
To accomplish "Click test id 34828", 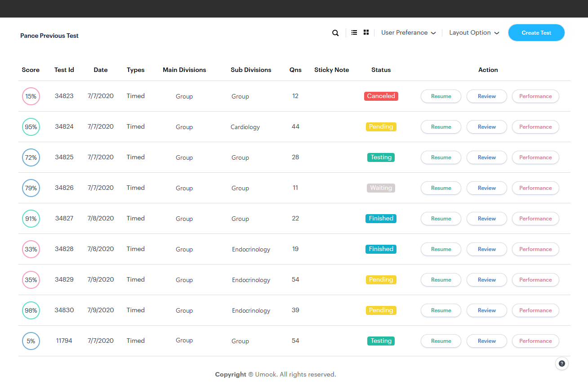I will [x=64, y=249].
